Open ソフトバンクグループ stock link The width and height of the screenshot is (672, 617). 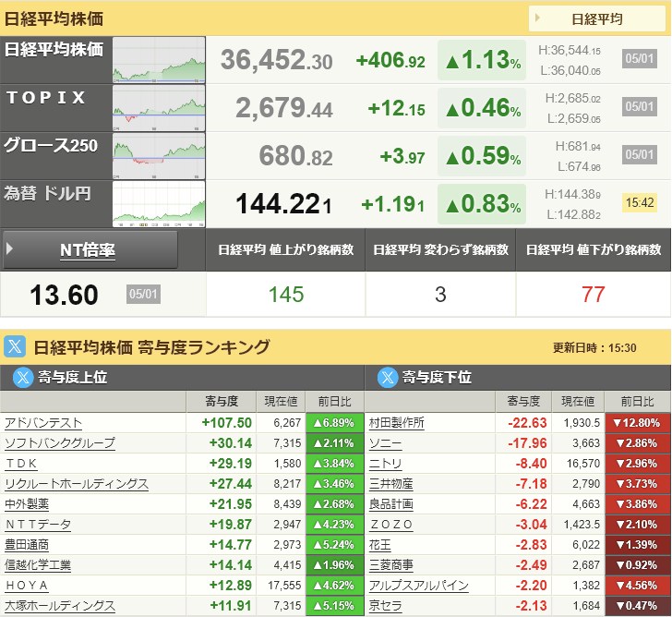point(60,443)
